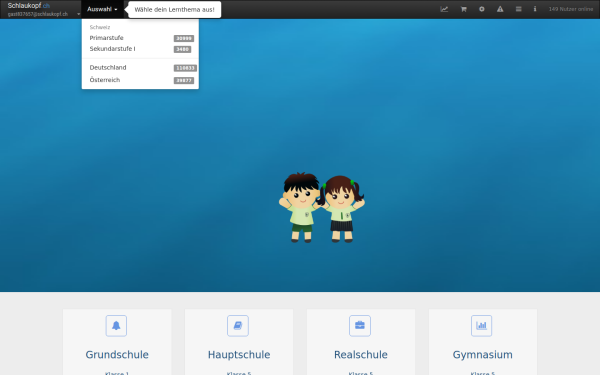
Task: Collapse the Auswahl dropdown menu
Action: [x=102, y=9]
